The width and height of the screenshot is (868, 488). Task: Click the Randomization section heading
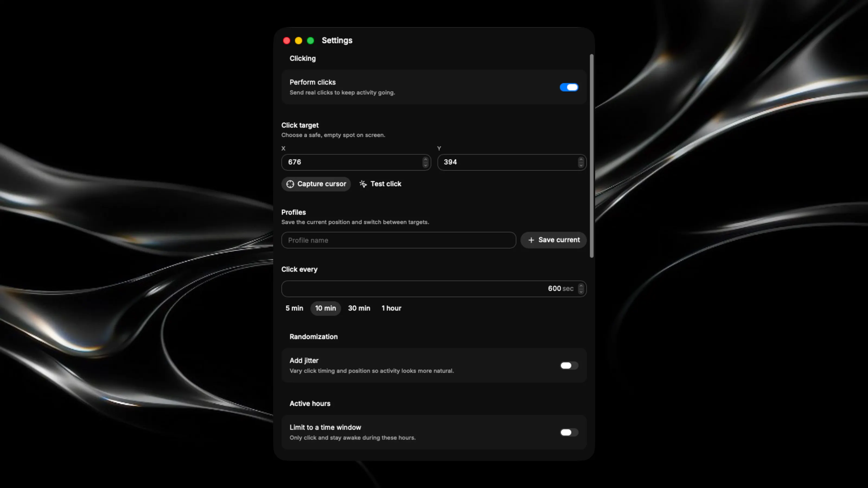tap(313, 337)
